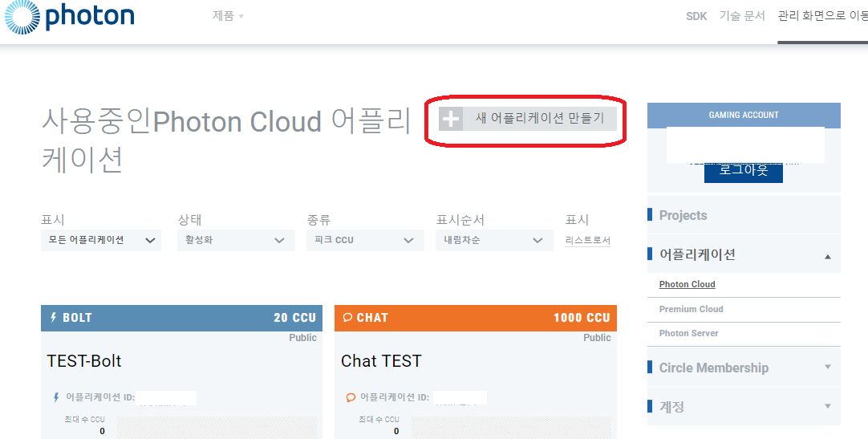Click the CHAT card orange header
Screen dimensions: 868x439
click(x=476, y=318)
